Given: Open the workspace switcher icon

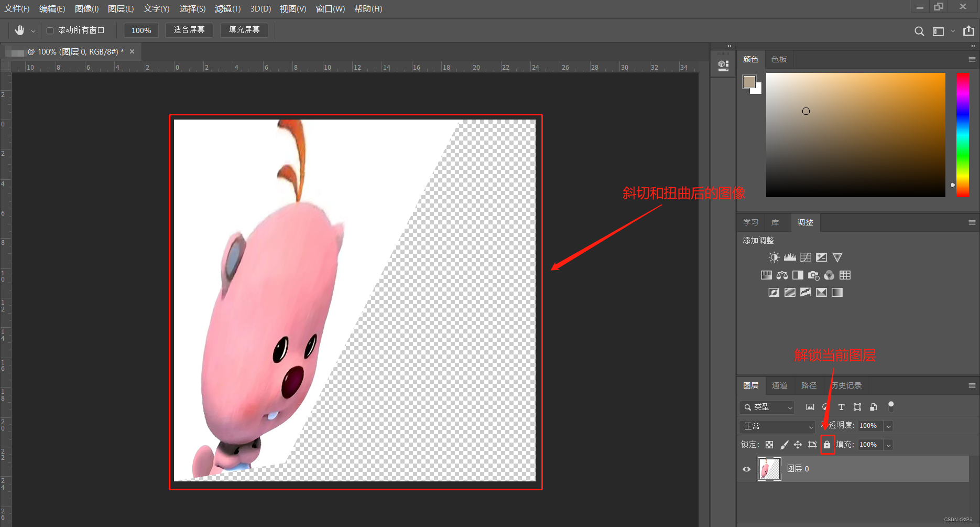Looking at the screenshot, I should (938, 31).
